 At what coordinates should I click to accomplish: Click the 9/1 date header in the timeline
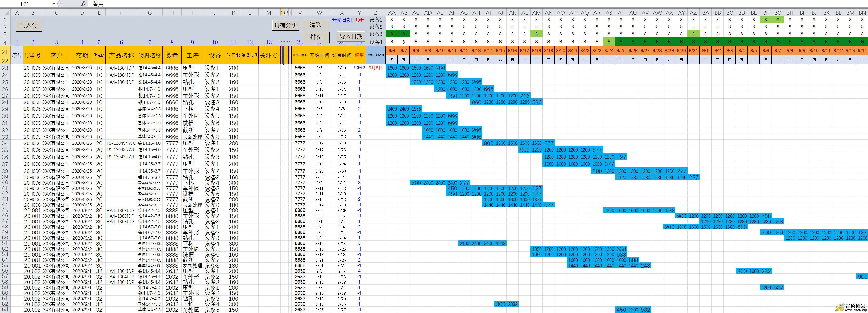705,51
